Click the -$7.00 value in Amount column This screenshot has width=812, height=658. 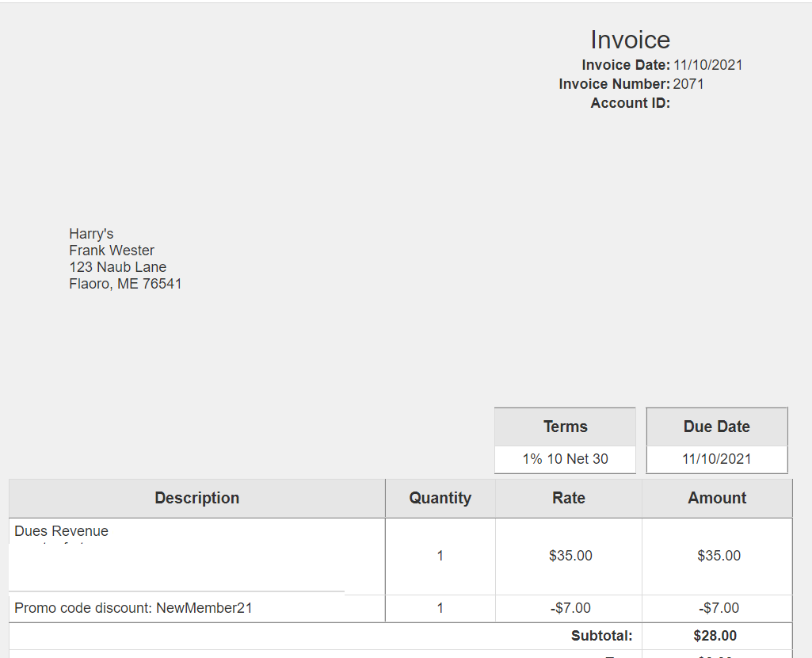(x=719, y=608)
